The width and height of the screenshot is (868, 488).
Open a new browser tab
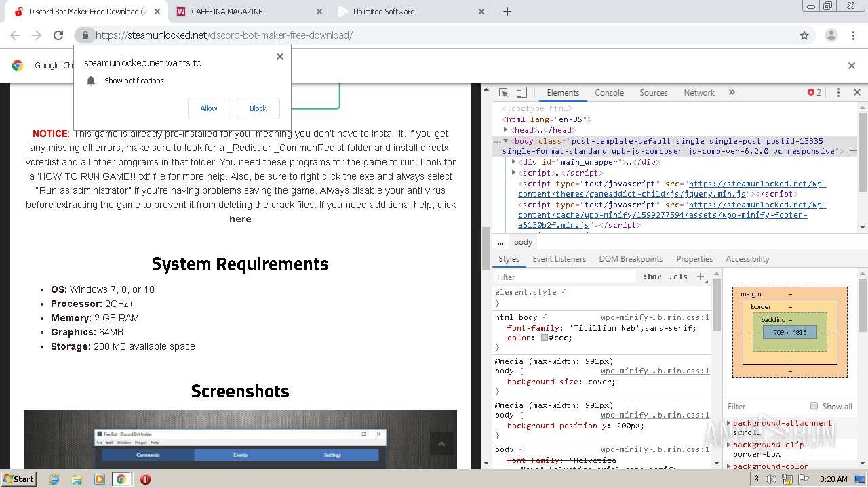click(x=507, y=12)
